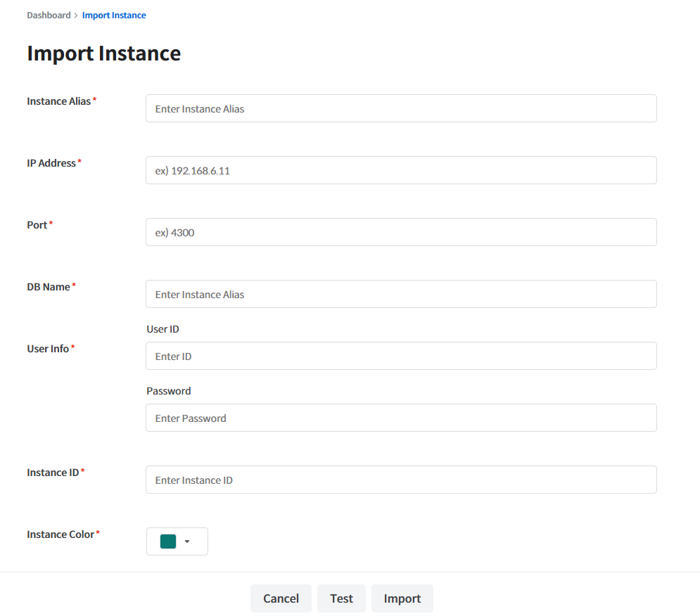Click the breadcrumb chevron separator
Image resolution: width=700 pixels, height=616 pixels.
(x=76, y=15)
